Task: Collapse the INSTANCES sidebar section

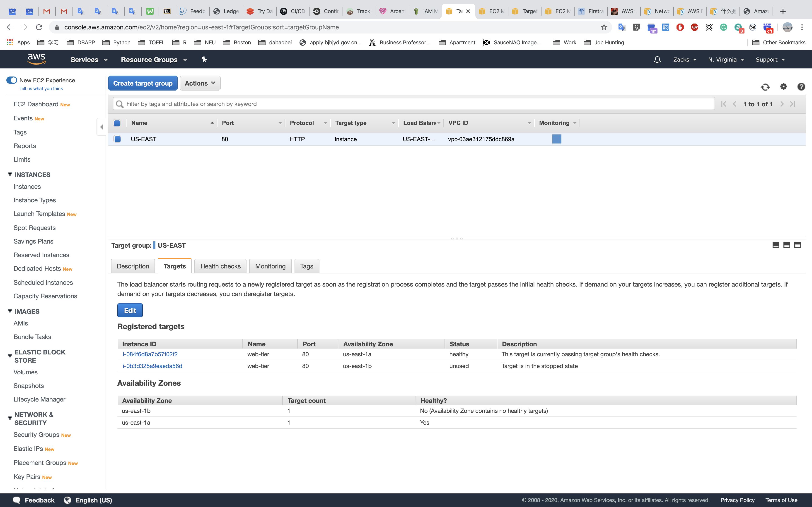Action: coord(10,174)
